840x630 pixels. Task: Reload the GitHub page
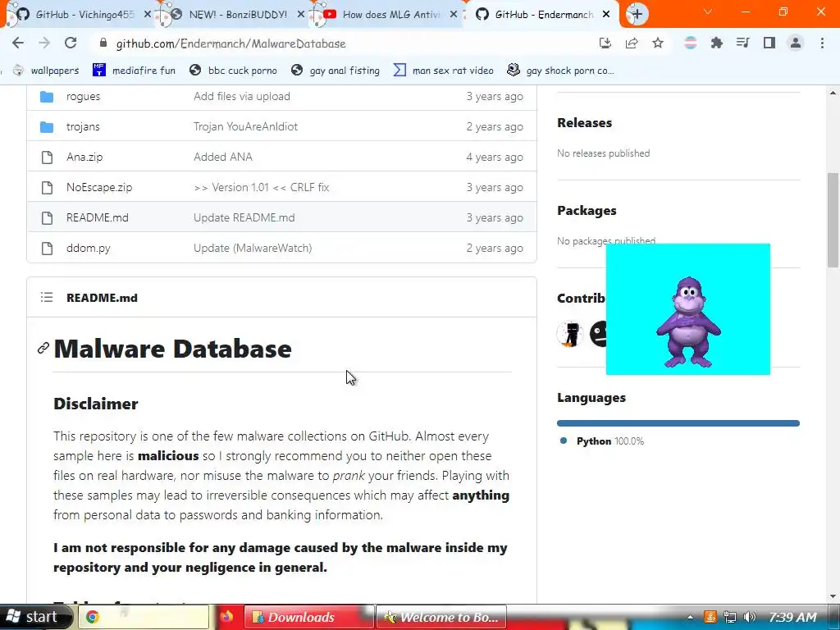(71, 43)
